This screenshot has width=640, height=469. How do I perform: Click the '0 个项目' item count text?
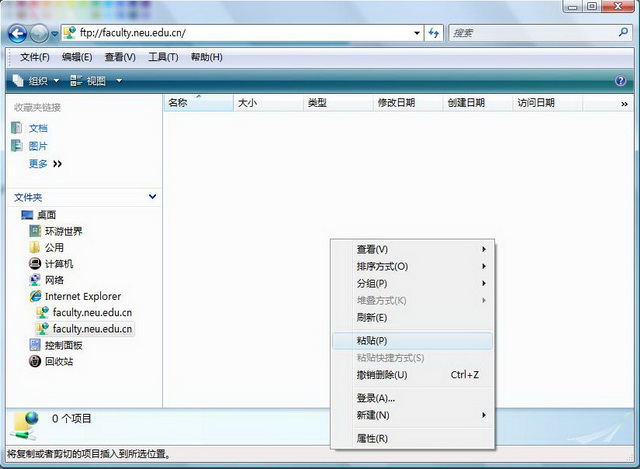(x=71, y=419)
